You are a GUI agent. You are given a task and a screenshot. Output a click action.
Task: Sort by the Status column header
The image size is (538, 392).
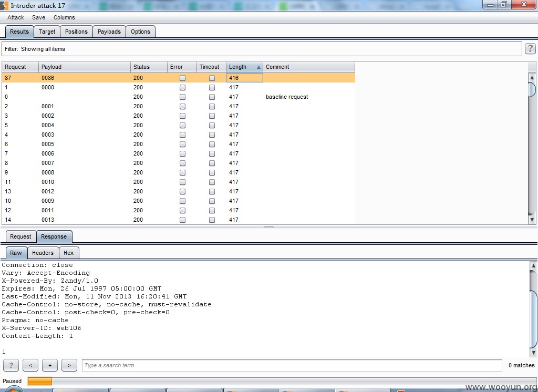pos(149,67)
